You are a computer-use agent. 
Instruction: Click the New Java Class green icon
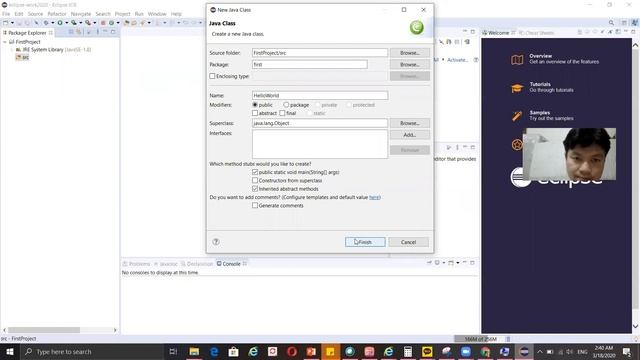111,23
